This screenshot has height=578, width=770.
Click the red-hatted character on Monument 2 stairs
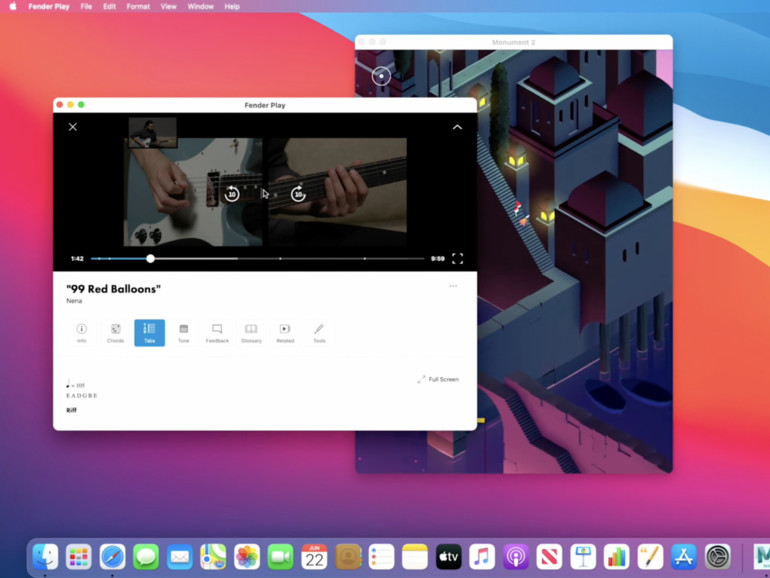coord(517,208)
